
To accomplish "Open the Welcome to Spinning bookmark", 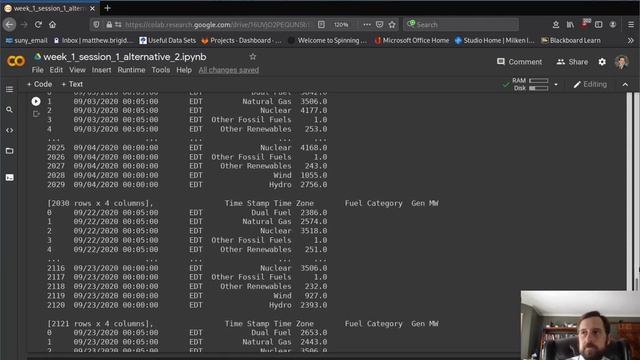I will pyautogui.click(x=327, y=40).
